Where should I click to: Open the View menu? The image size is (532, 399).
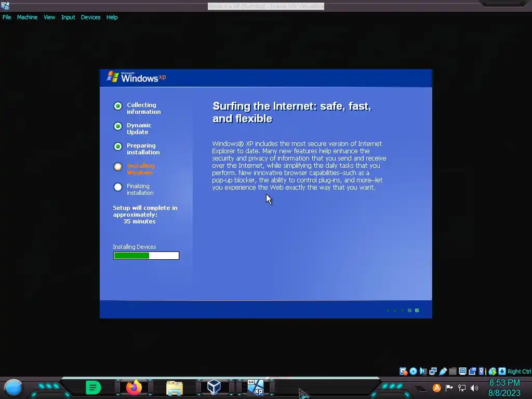[x=49, y=17]
